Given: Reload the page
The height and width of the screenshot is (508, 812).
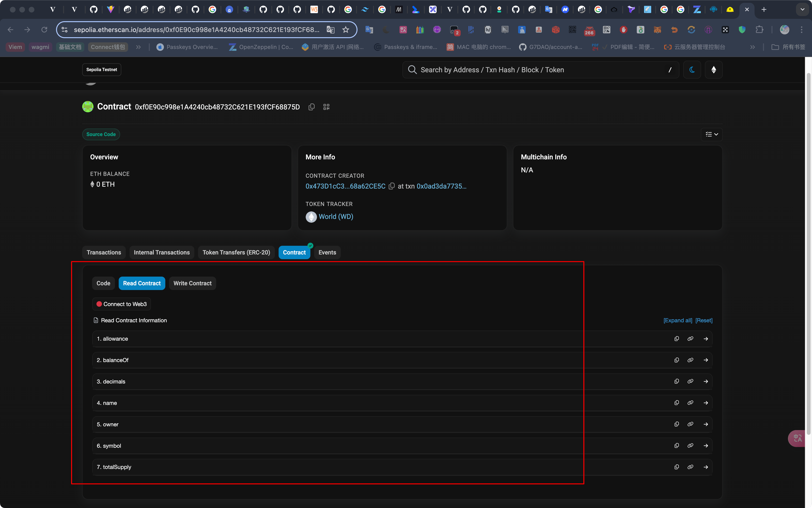Looking at the screenshot, I should click(x=44, y=30).
